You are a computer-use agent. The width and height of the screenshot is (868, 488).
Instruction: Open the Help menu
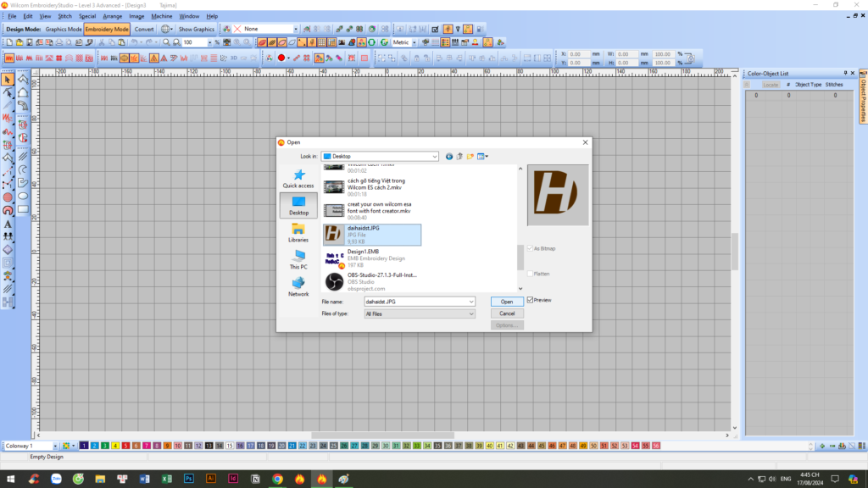212,16
